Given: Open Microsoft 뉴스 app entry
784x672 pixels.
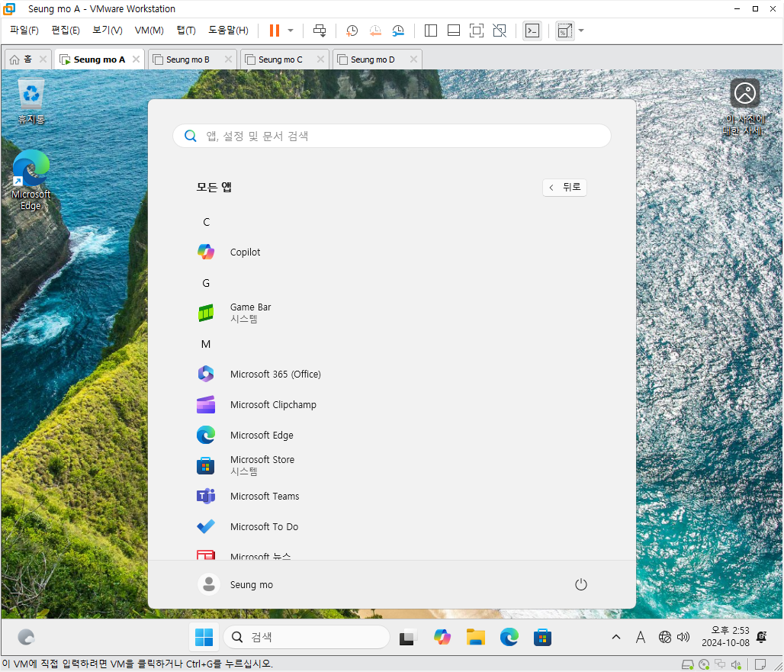Looking at the screenshot, I should click(x=392, y=553).
